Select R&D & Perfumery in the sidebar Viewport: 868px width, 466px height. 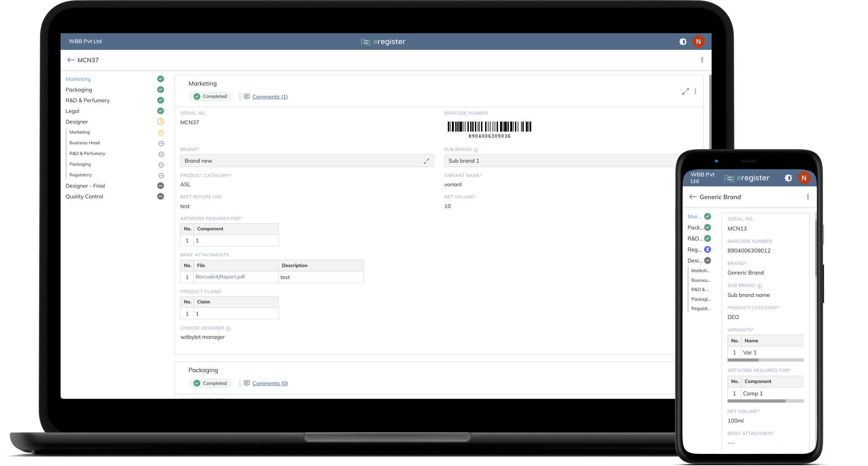click(x=87, y=100)
